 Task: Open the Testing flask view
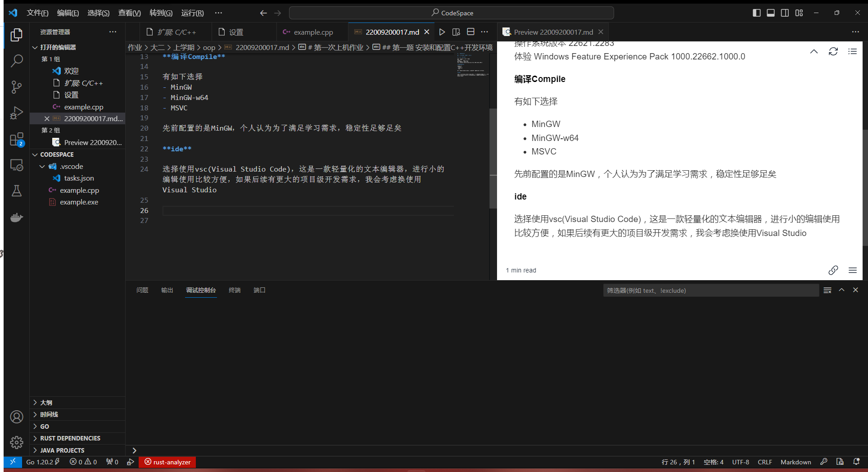tap(17, 191)
